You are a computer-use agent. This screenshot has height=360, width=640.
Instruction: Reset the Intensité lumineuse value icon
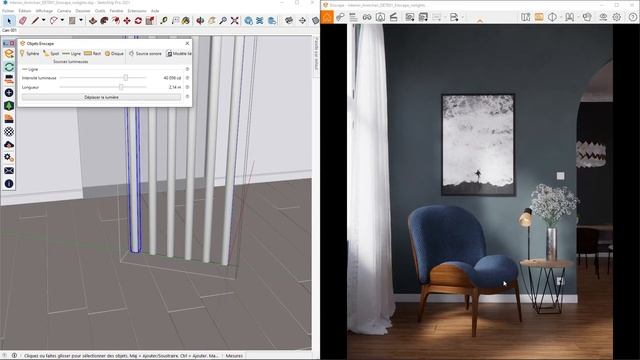point(187,78)
